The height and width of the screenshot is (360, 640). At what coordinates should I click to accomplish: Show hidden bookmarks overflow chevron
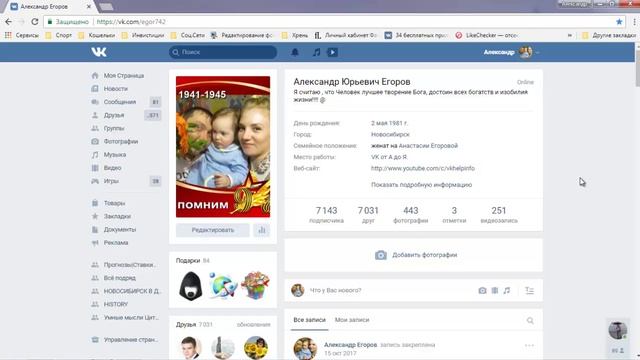(x=570, y=36)
